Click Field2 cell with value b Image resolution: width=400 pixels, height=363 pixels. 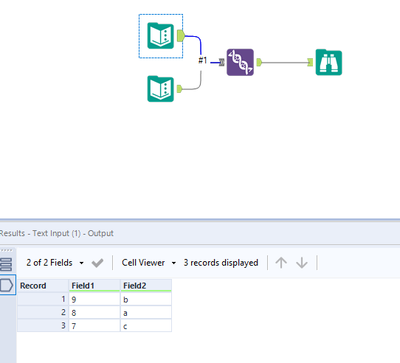146,299
